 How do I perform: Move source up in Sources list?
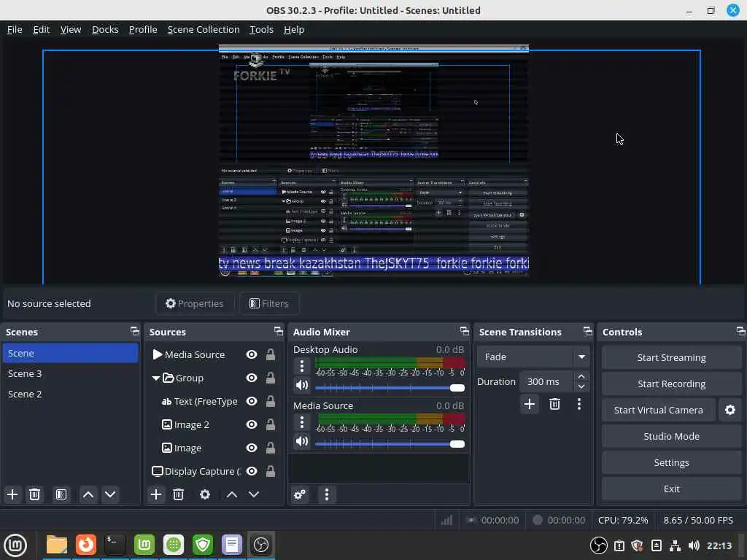[232, 494]
